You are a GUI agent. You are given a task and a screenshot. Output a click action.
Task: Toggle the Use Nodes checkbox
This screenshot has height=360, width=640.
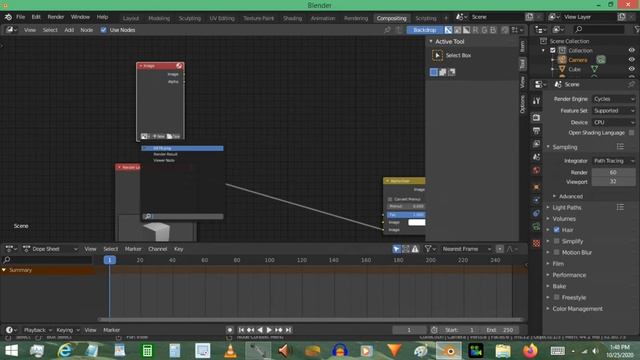pos(103,30)
